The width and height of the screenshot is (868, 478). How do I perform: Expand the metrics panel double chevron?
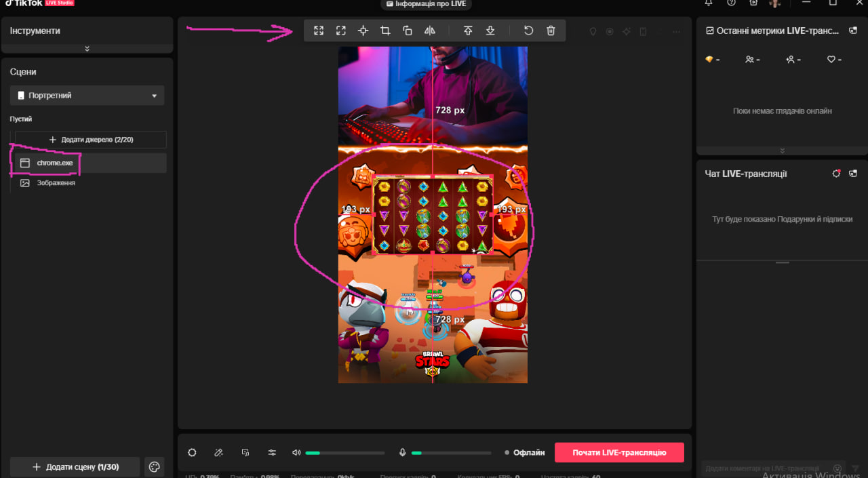[782, 151]
